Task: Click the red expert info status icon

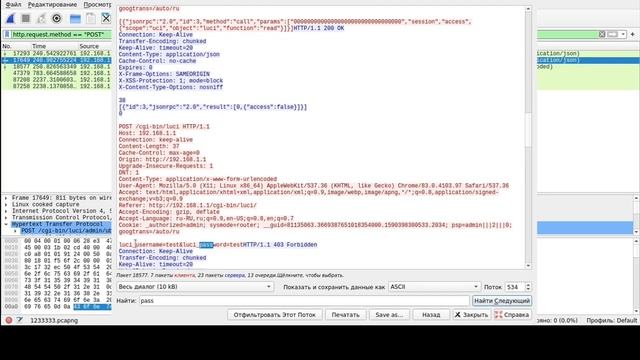Action: (9, 320)
